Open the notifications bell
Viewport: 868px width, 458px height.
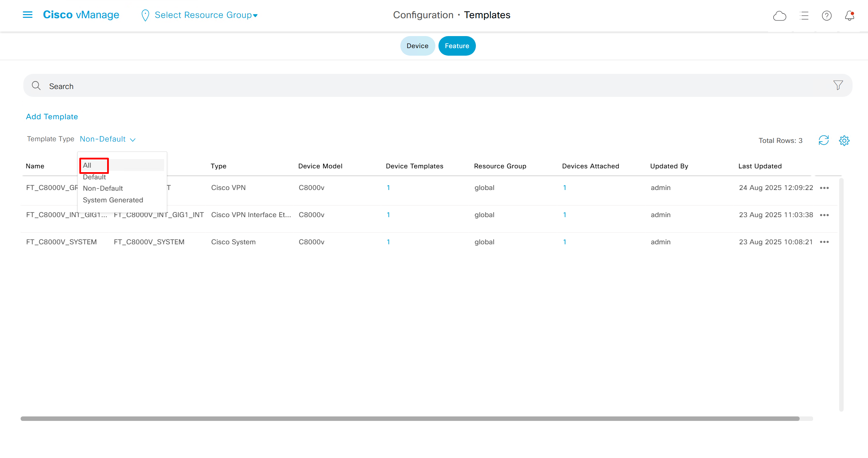[849, 16]
